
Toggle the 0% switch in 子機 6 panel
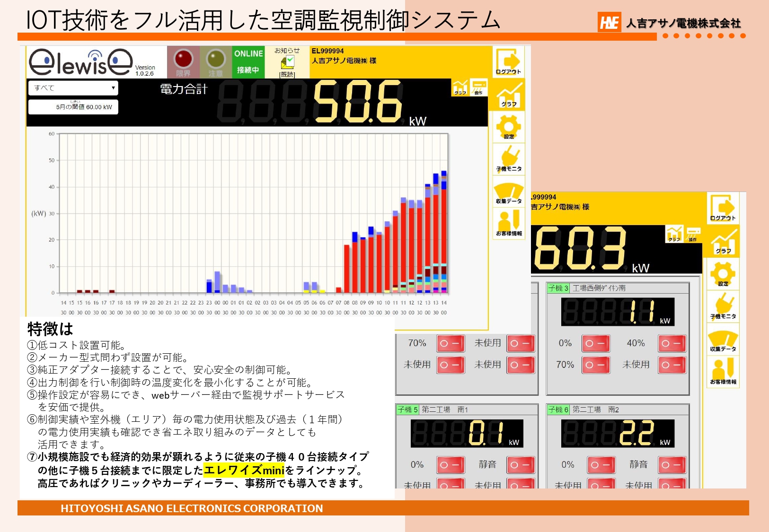pos(601,465)
